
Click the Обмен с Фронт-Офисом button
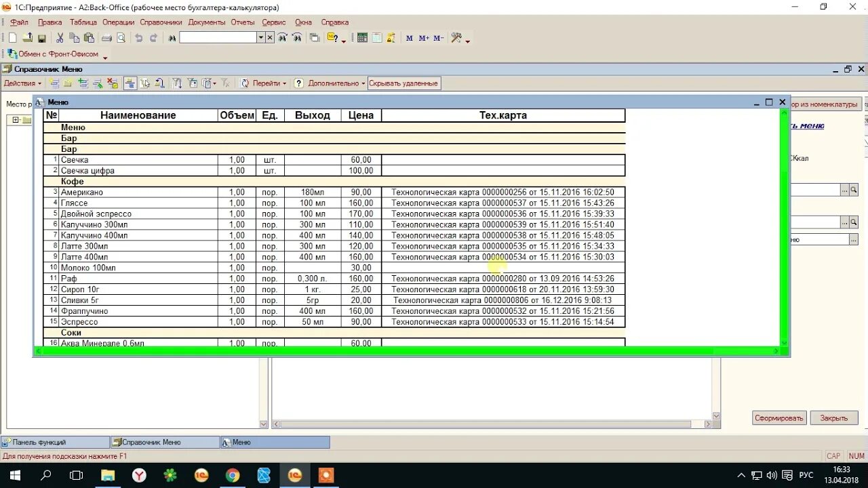tap(53, 54)
